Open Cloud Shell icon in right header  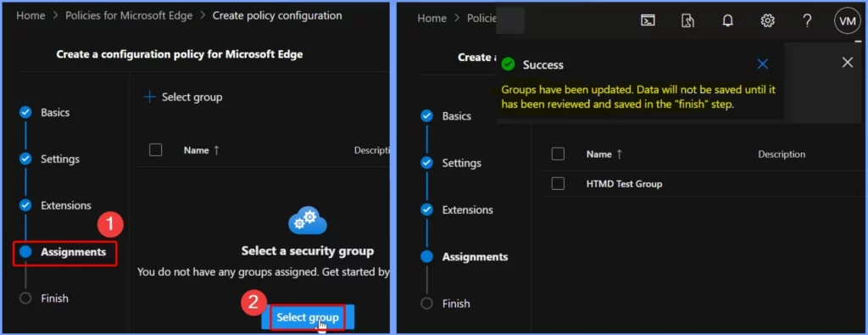click(648, 20)
